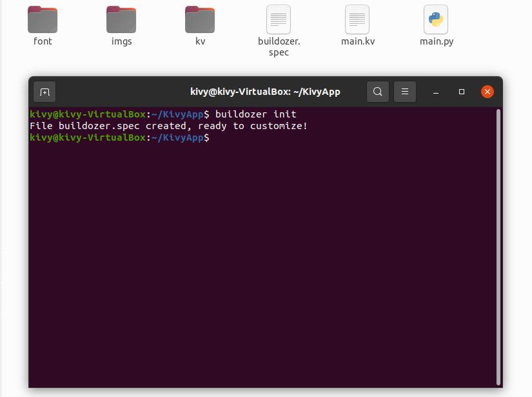532x397 pixels.
Task: Open the buildozer.spec file
Action: click(x=278, y=19)
